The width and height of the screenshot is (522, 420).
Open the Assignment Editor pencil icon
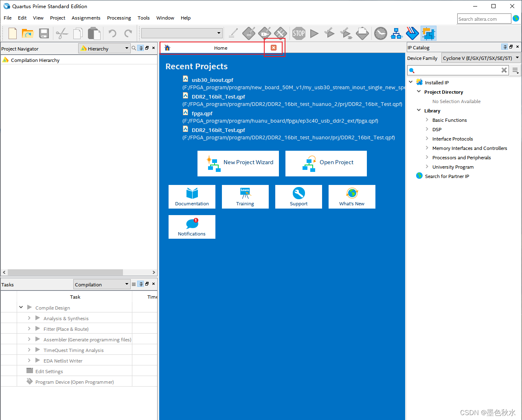pos(233,33)
